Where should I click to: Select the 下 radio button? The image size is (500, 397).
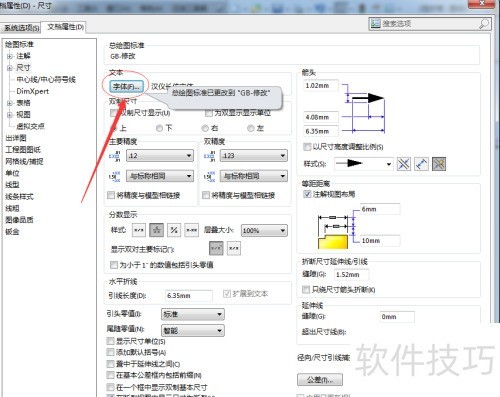point(160,128)
